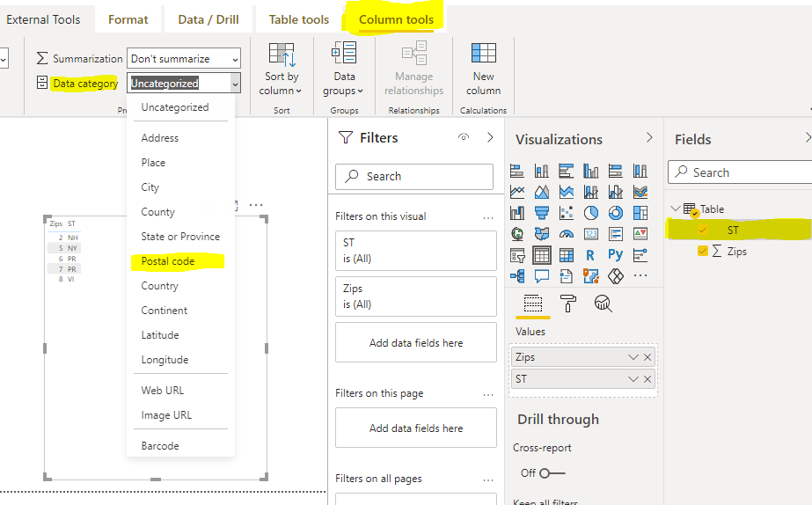The width and height of the screenshot is (812, 505).
Task: Choose Postal code from category list
Action: coord(168,261)
